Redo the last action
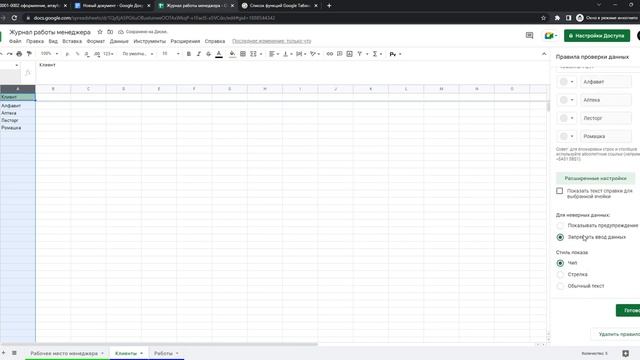This screenshot has width=640, height=360. click(x=9, y=54)
